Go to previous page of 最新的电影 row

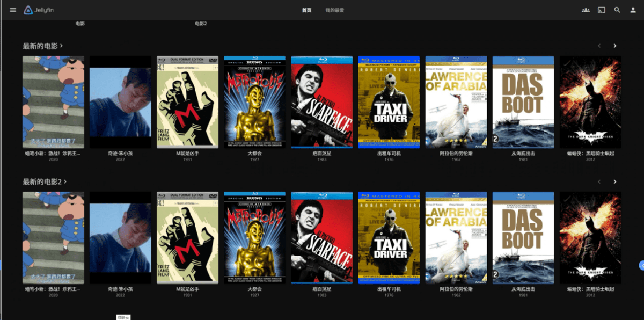(599, 46)
